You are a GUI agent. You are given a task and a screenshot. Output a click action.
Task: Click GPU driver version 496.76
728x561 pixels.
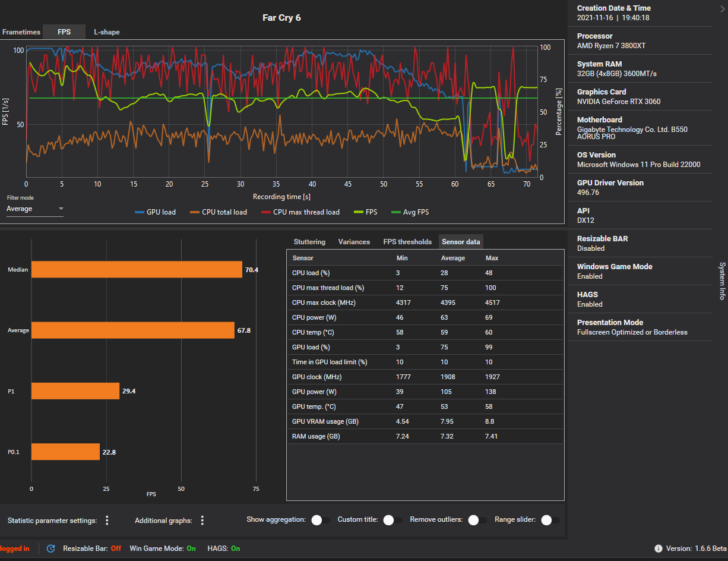coord(588,193)
